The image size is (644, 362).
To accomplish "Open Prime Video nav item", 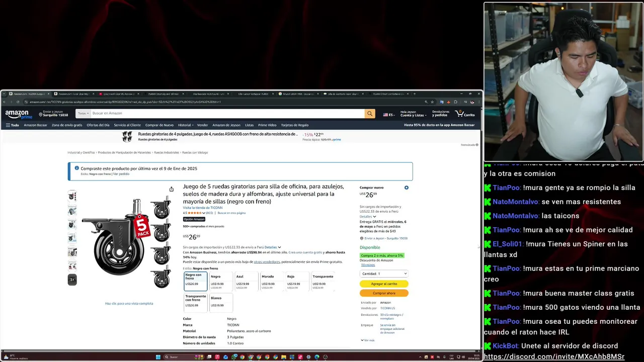I will pos(267,125).
